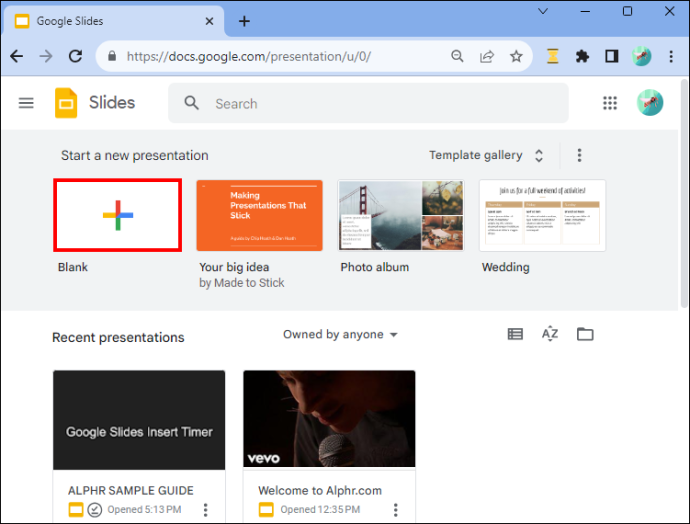The height and width of the screenshot is (524, 690).
Task: Open a new browser tab
Action: click(244, 21)
